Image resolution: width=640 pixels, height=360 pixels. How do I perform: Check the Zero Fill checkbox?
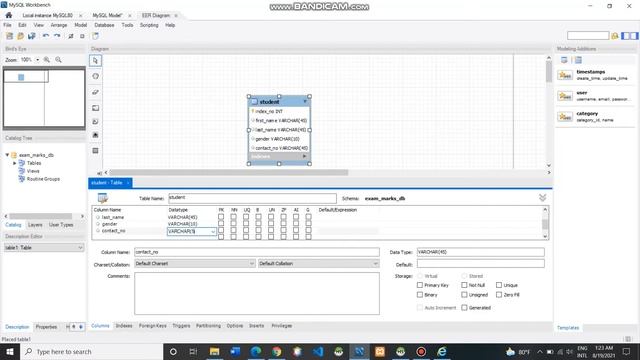[499, 294]
